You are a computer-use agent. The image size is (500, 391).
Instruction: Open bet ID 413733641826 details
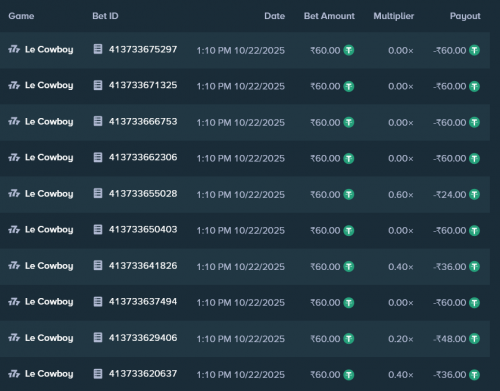tap(143, 266)
